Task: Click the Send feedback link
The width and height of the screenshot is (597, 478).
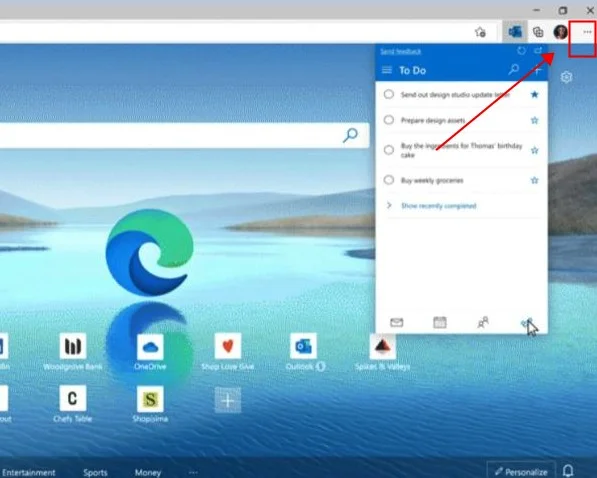Action: [401, 51]
